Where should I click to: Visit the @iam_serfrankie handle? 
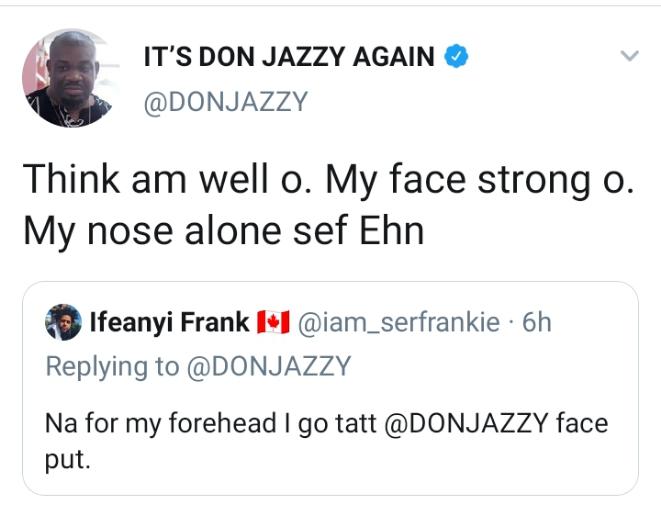pyautogui.click(x=400, y=322)
